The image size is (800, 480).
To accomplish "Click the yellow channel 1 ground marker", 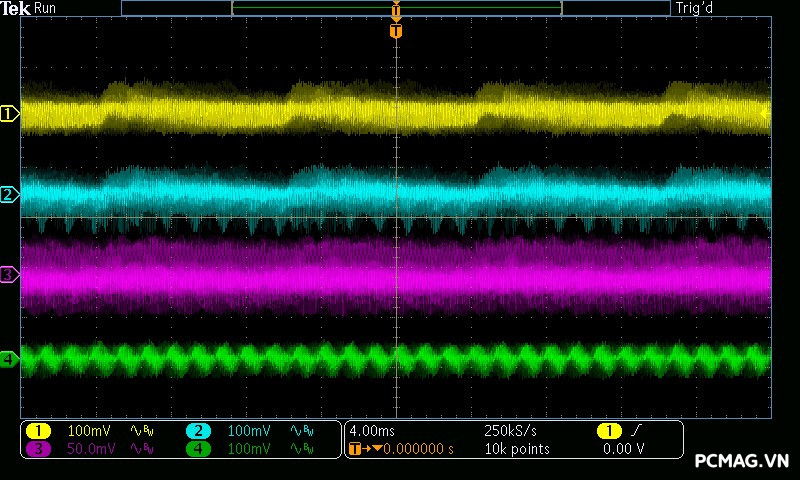I will [9, 114].
